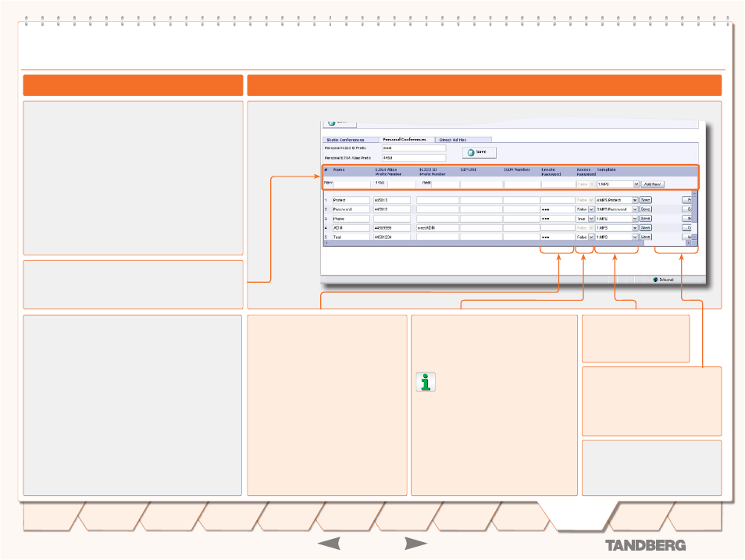Click ISDN Number field in New row
745x560 pixels.
[x=522, y=184]
